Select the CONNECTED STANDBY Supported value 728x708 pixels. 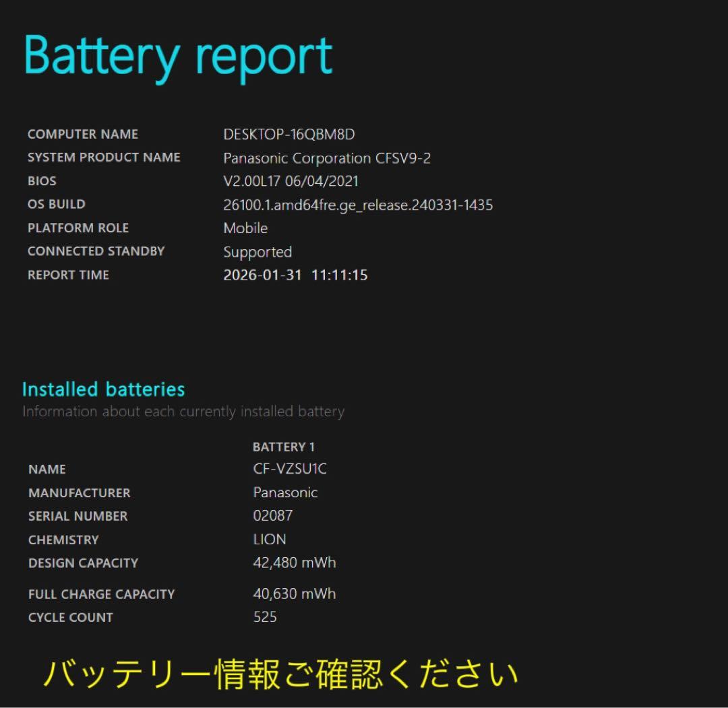point(257,252)
